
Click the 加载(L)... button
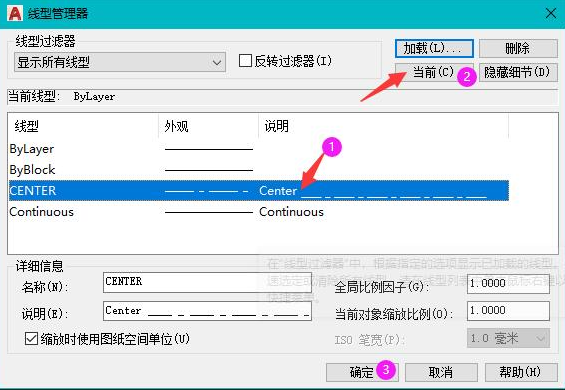click(434, 48)
